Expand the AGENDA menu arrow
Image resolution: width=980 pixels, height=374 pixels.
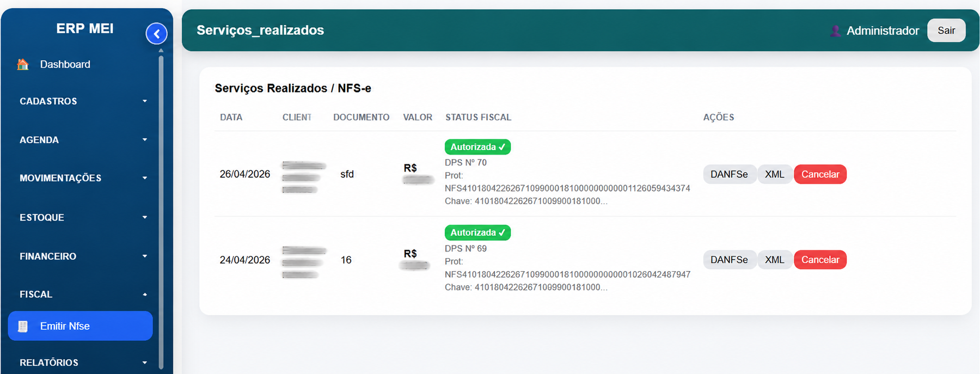[145, 140]
